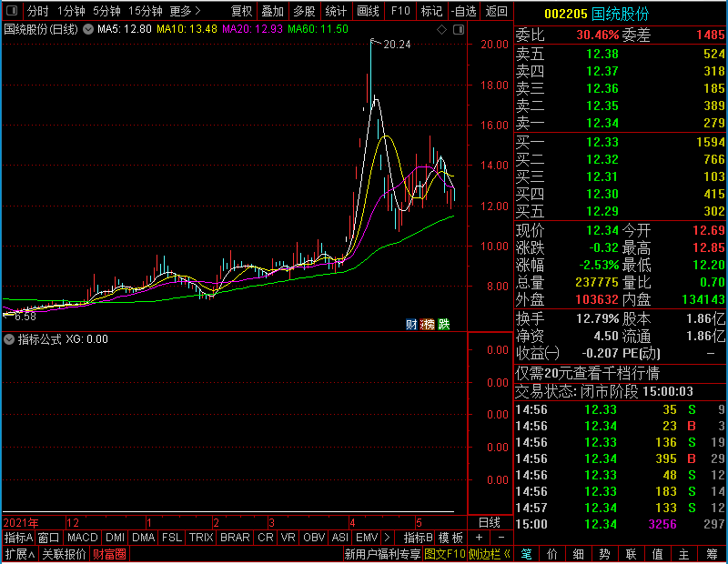Open 多股 multi-stock view
This screenshot has height=564, width=728.
click(304, 11)
